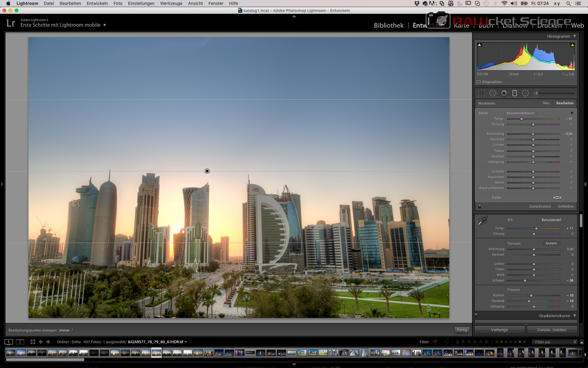This screenshot has height=368, width=588.
Task: Open Spotlight search
Action: 569,3
